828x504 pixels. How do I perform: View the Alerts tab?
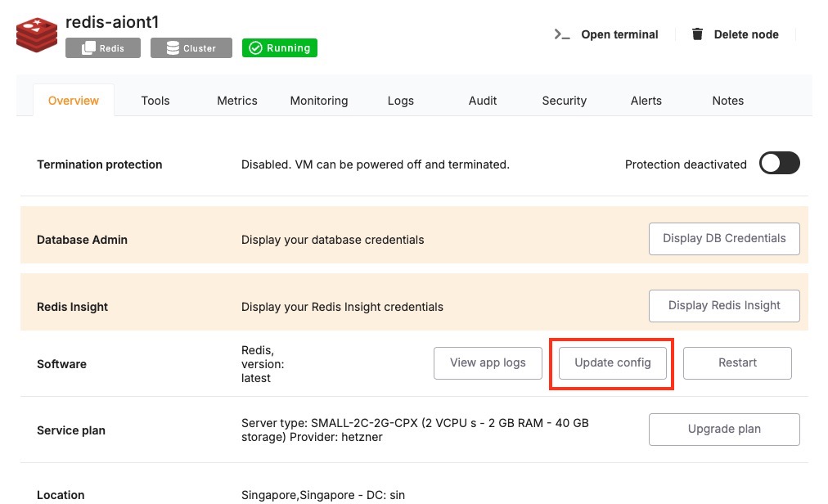pyautogui.click(x=646, y=101)
